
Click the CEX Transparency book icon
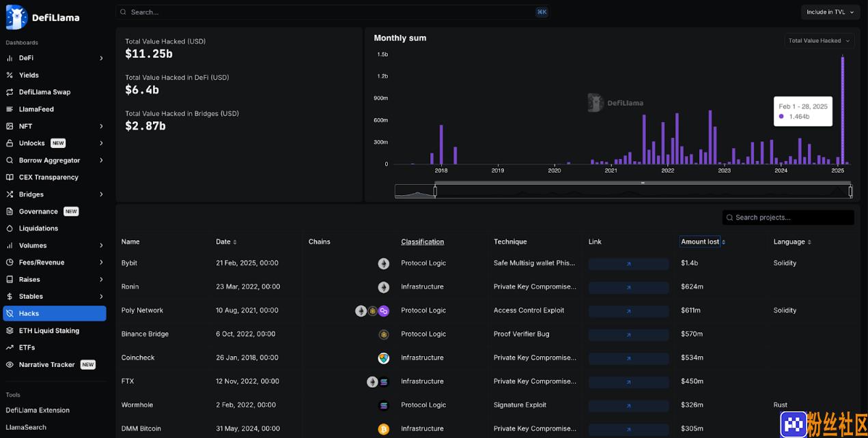[10, 177]
